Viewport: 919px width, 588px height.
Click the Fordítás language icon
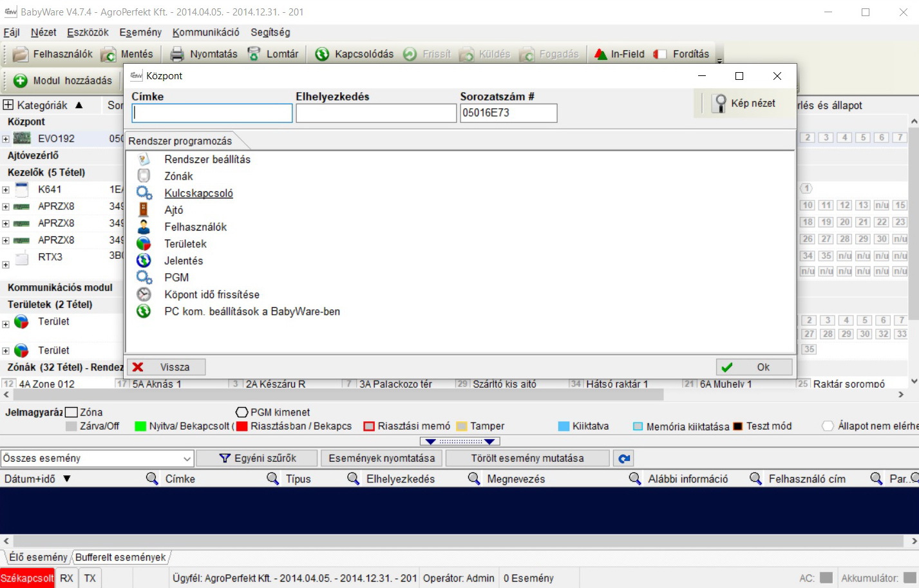point(659,54)
